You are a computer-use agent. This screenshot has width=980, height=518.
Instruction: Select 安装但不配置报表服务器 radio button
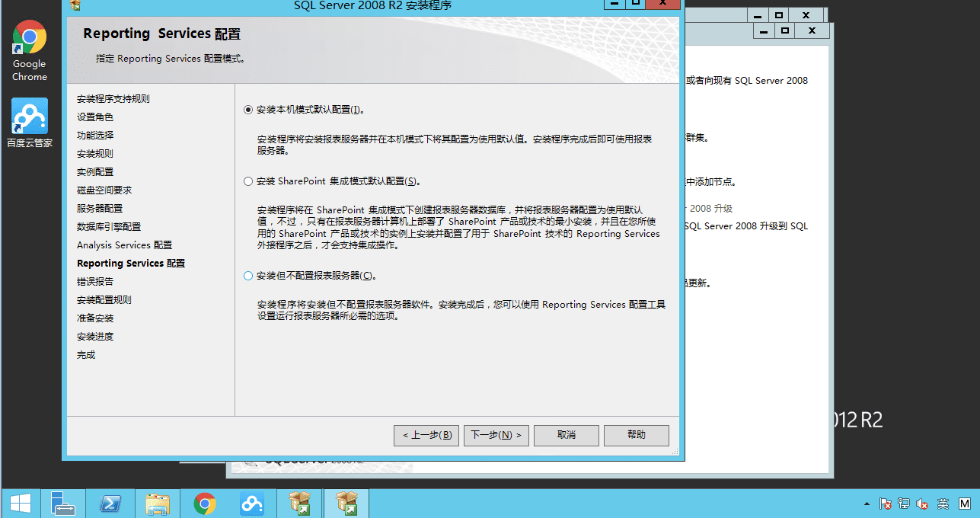(248, 275)
